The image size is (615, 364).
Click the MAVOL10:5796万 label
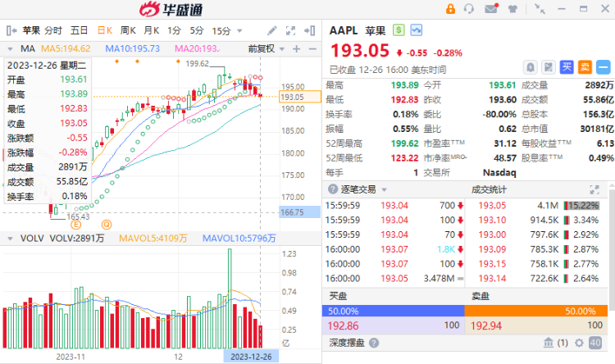click(x=239, y=238)
